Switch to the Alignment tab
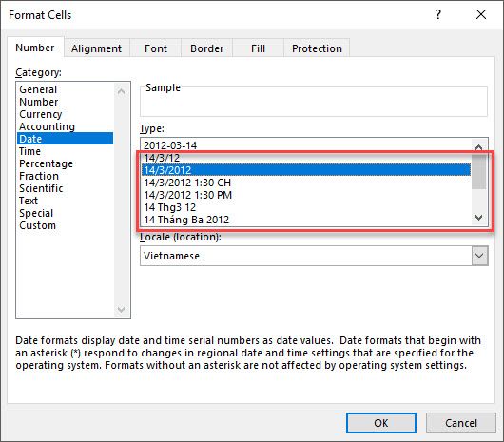Image resolution: width=504 pixels, height=442 pixels. pos(96,48)
